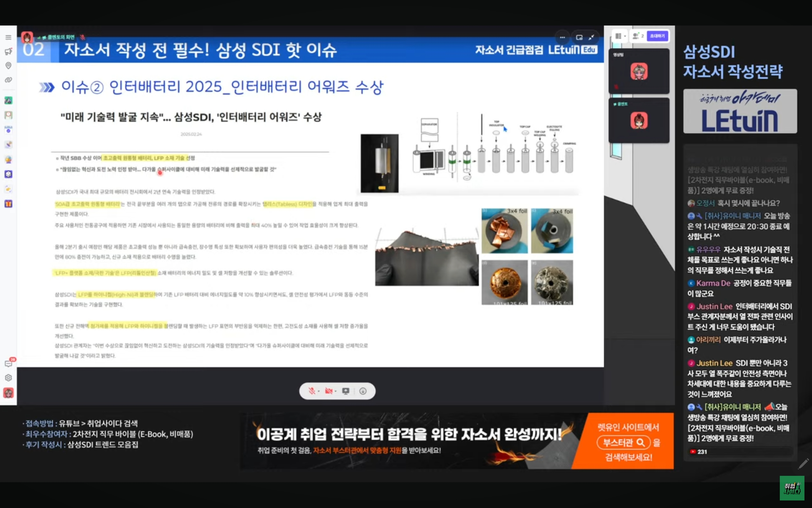
Task: Expand camera options dropdown arrow
Action: [x=336, y=391]
